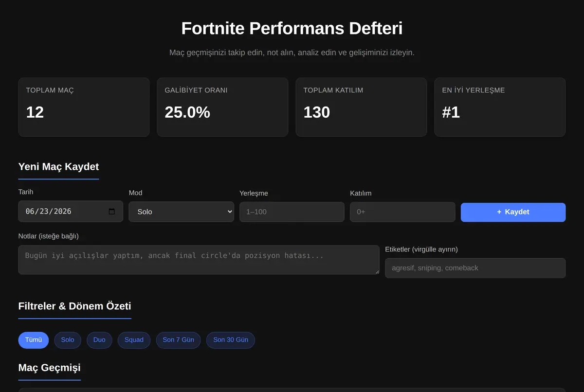Screen dimensions: 584x392
Task: Focus the Katılım input field
Action: coord(402,212)
